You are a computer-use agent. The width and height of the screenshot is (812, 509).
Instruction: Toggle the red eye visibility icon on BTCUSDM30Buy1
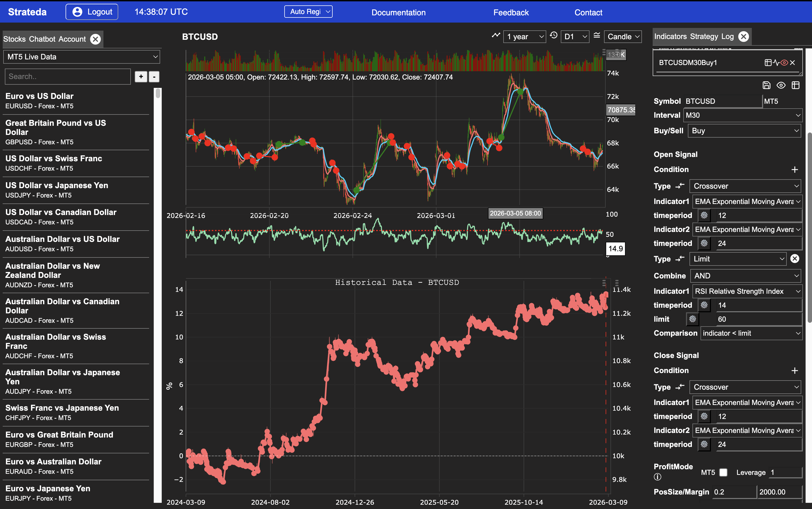(784, 62)
